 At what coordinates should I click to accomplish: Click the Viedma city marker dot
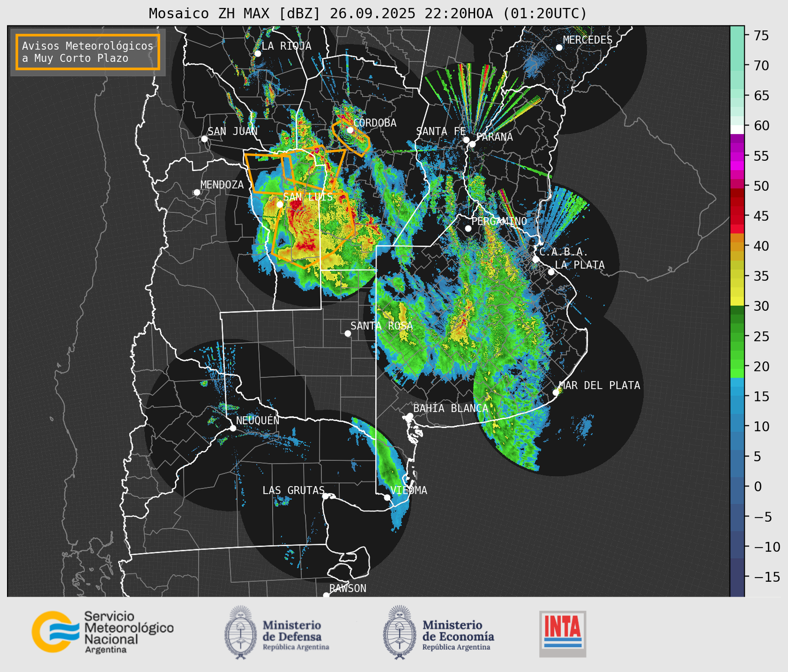click(x=387, y=497)
